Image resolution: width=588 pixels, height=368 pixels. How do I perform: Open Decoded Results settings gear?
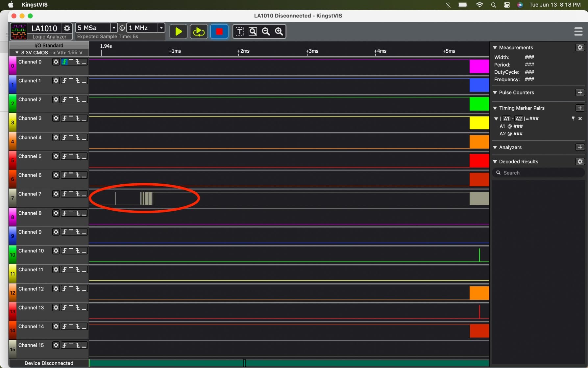(580, 162)
